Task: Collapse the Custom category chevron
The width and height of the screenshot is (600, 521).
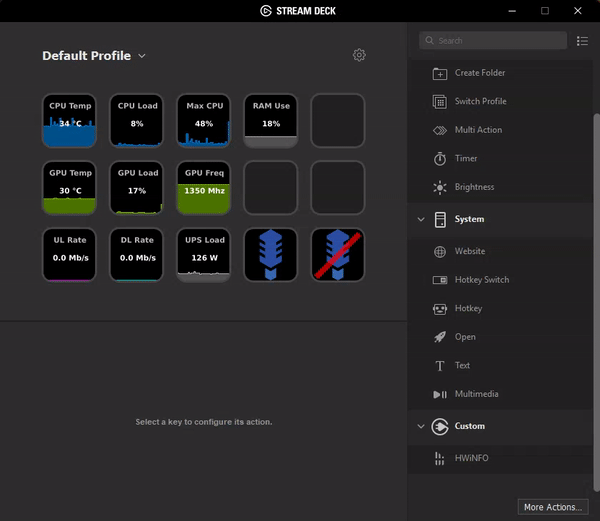Action: coord(421,427)
